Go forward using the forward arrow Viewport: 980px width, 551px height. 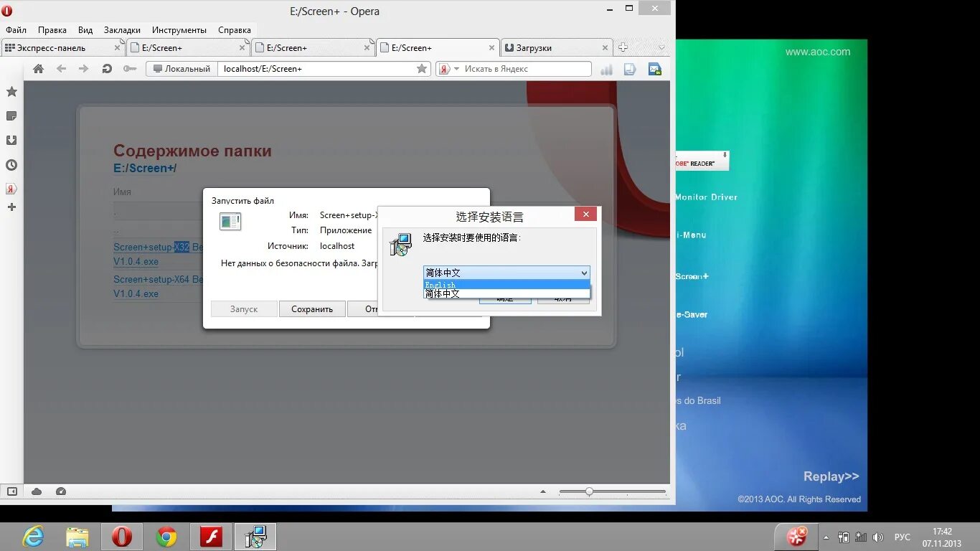coord(83,69)
